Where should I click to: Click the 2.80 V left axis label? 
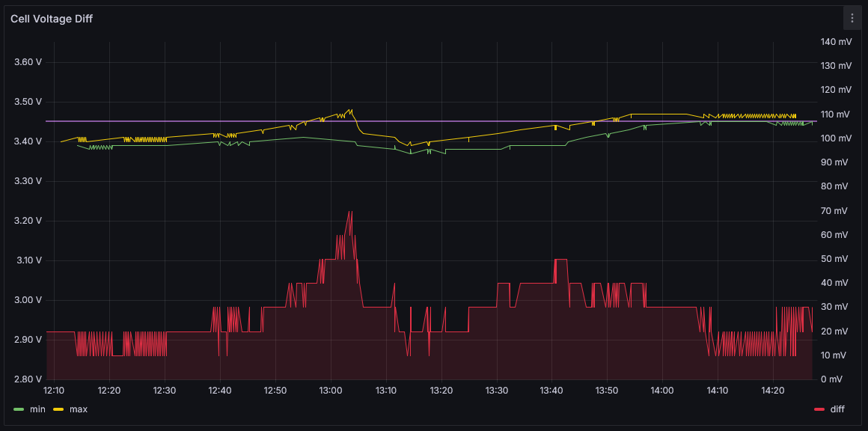(x=28, y=379)
